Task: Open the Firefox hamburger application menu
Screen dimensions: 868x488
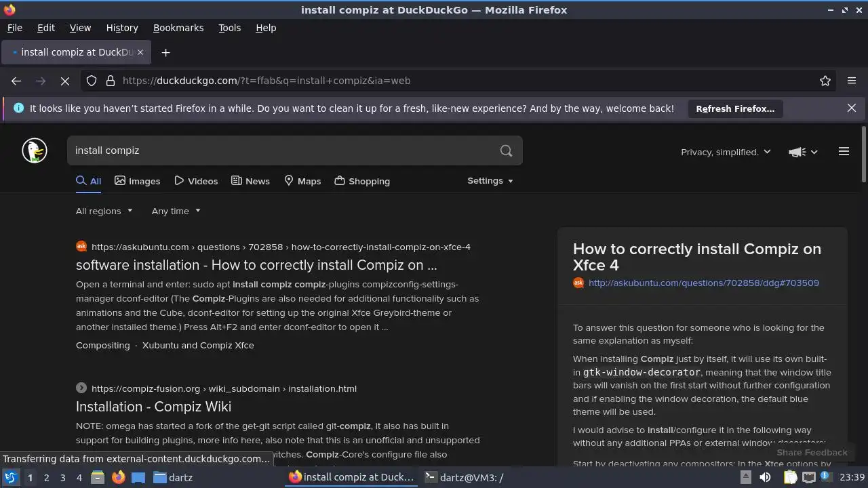Action: (x=852, y=81)
